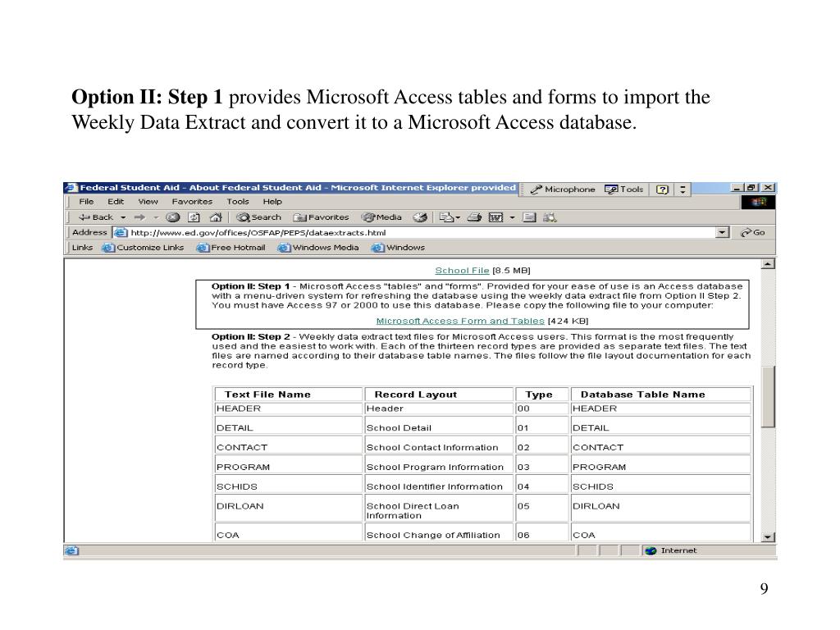Expand the Mail button dropdown arrow
The width and height of the screenshot is (840, 630).
[x=458, y=217]
